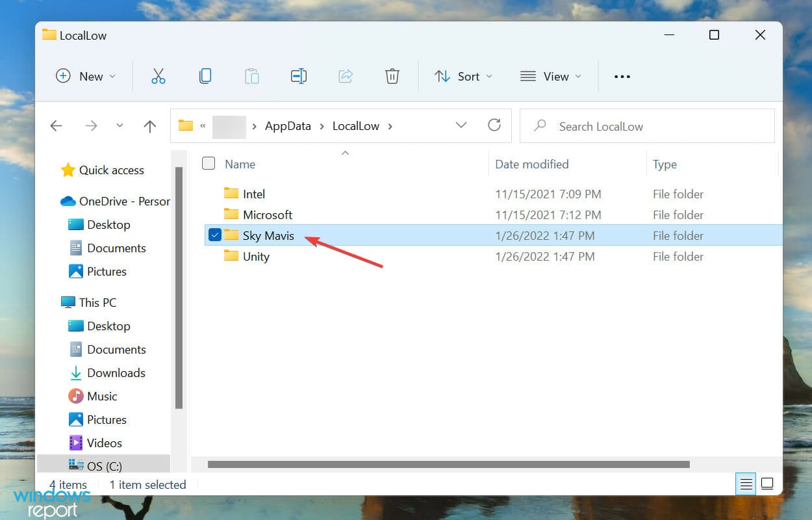
Task: Open Pictures under This PC
Action: pyautogui.click(x=97, y=420)
